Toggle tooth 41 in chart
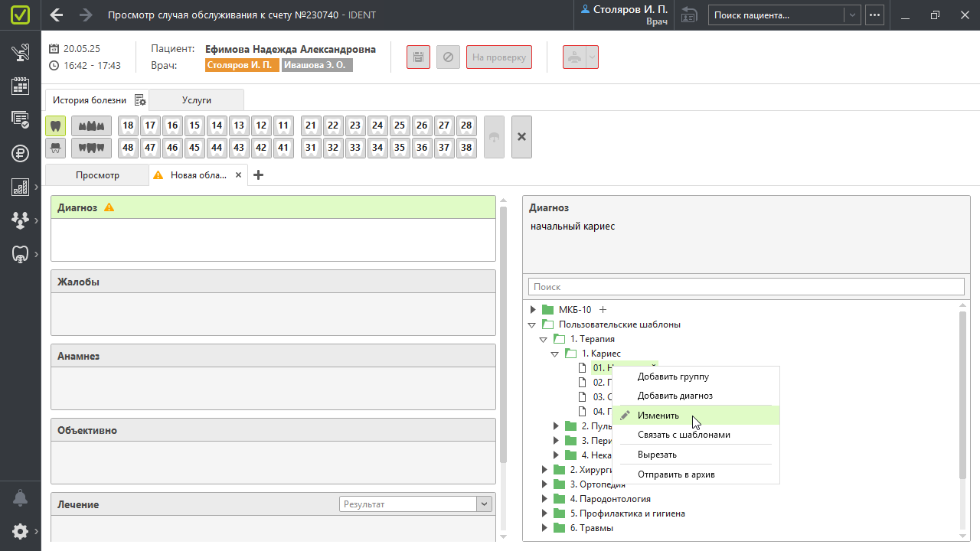The image size is (980, 551). point(283,148)
